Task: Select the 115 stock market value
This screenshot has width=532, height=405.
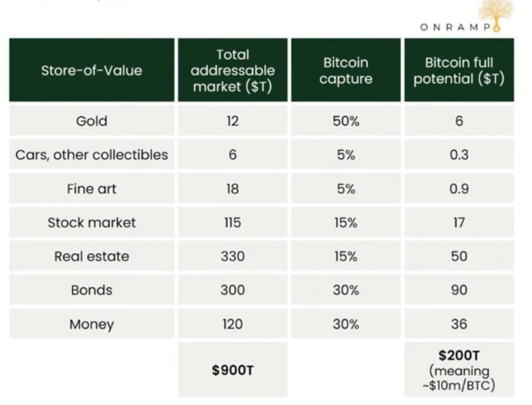Action: pyautogui.click(x=233, y=223)
